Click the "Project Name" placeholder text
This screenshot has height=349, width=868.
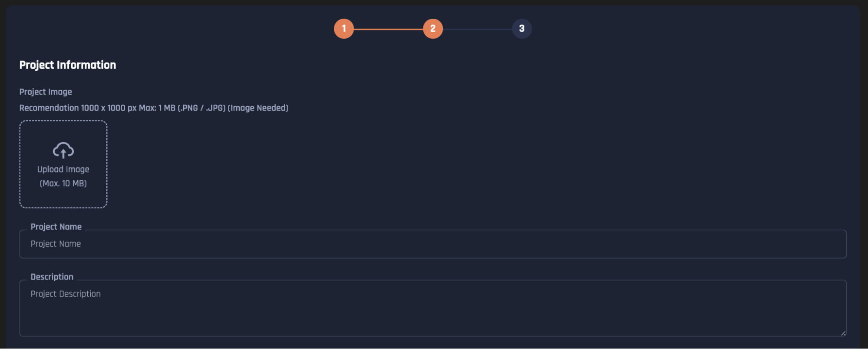pyautogui.click(x=56, y=244)
